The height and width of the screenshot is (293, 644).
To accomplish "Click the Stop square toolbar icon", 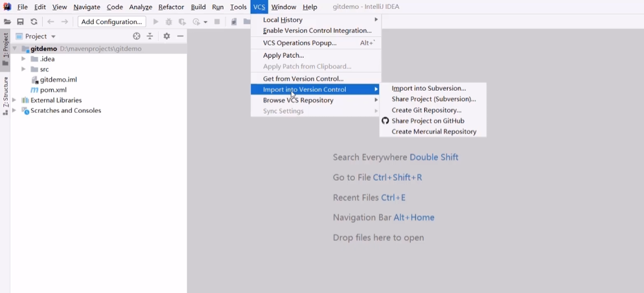I will click(x=217, y=22).
